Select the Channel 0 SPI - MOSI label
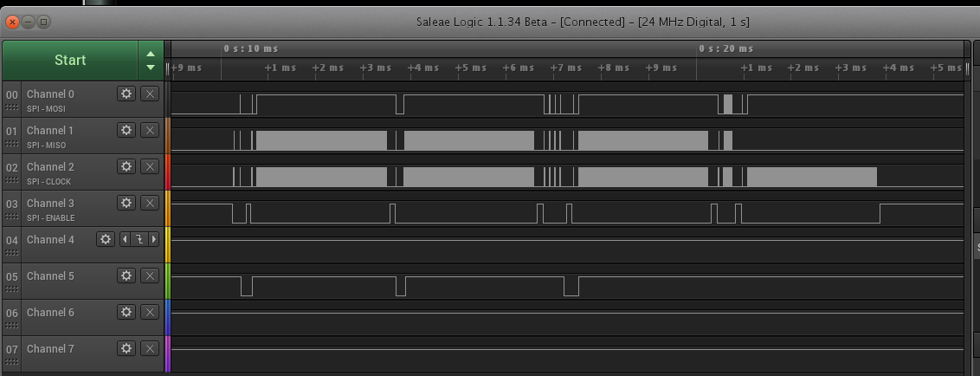The width and height of the screenshot is (980, 376). (x=46, y=109)
